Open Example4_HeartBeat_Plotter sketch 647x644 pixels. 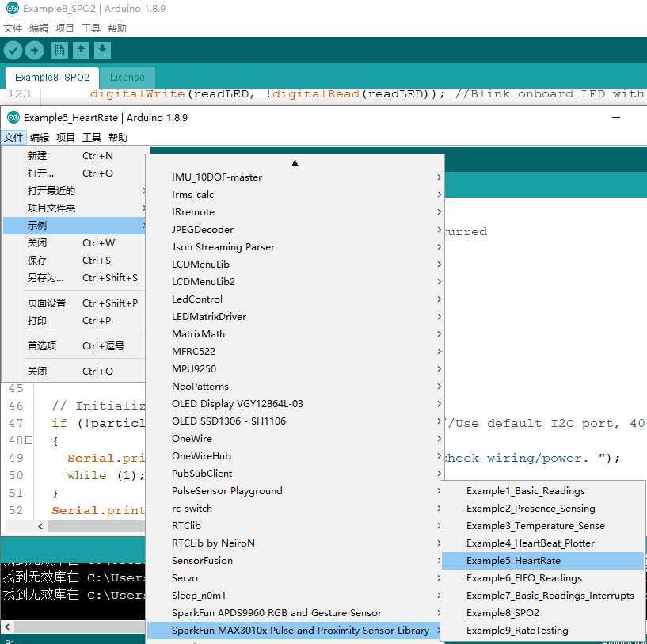(x=542, y=543)
